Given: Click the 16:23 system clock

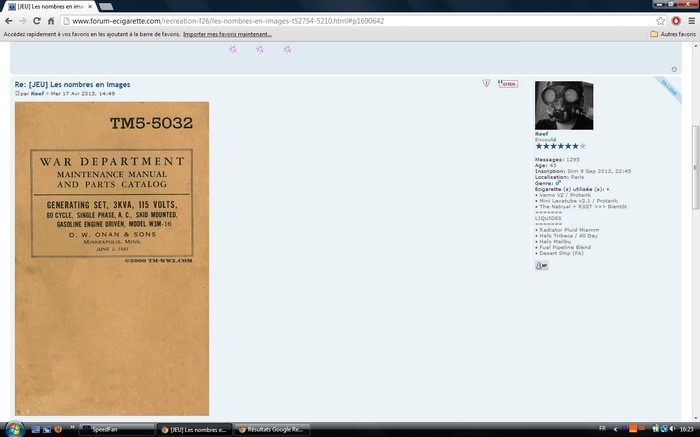Looking at the screenshot, I should click(x=687, y=429).
